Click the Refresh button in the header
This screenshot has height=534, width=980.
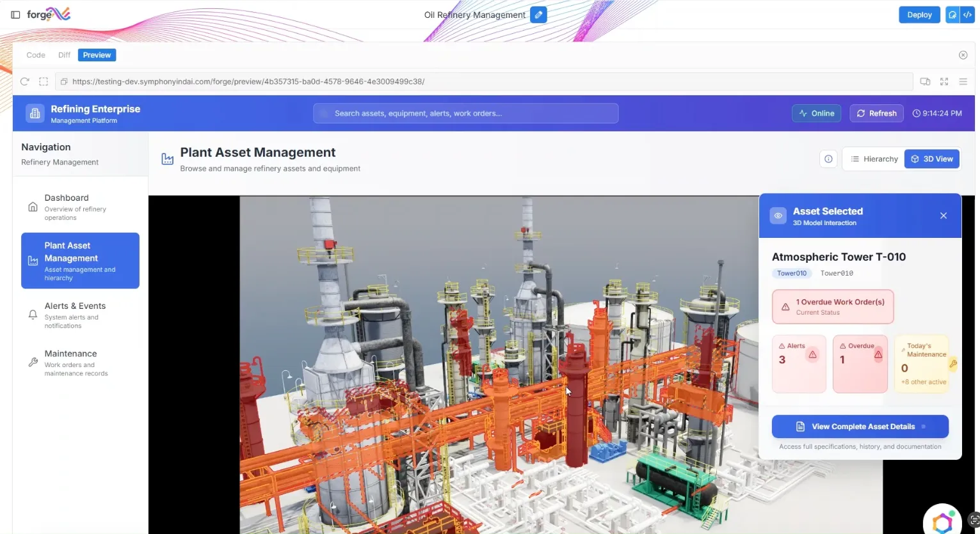pos(877,113)
